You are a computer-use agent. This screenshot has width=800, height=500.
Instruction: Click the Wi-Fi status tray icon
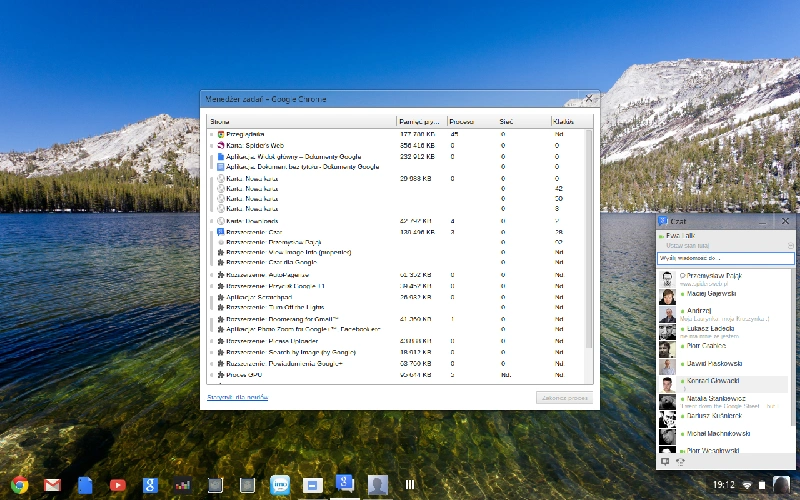click(x=746, y=485)
